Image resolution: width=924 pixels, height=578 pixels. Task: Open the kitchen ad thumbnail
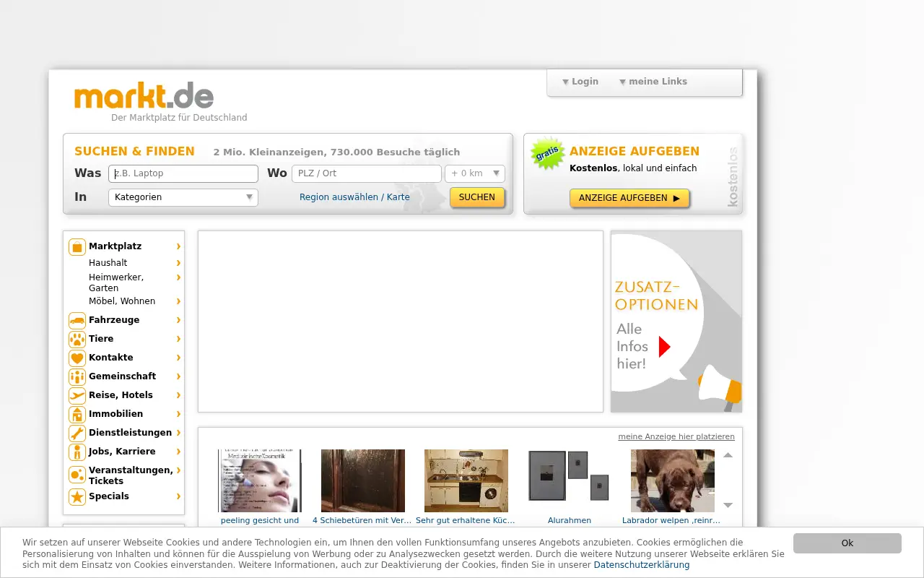pos(466,480)
